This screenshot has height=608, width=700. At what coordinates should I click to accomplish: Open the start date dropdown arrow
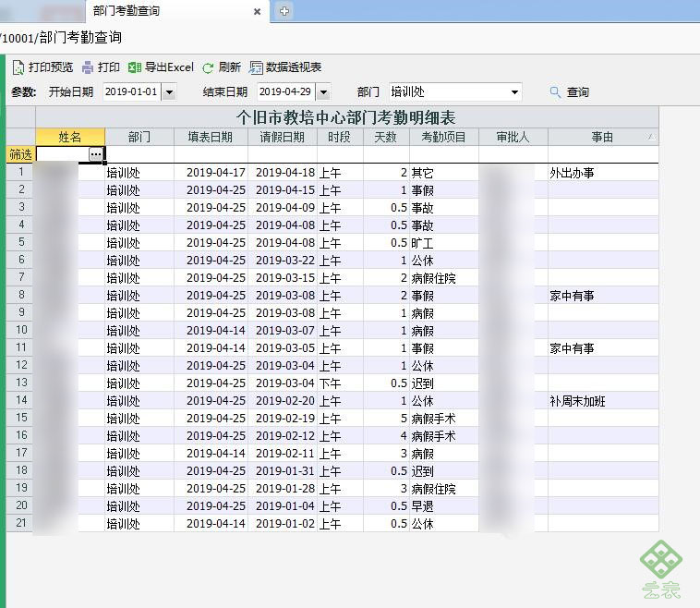(169, 92)
